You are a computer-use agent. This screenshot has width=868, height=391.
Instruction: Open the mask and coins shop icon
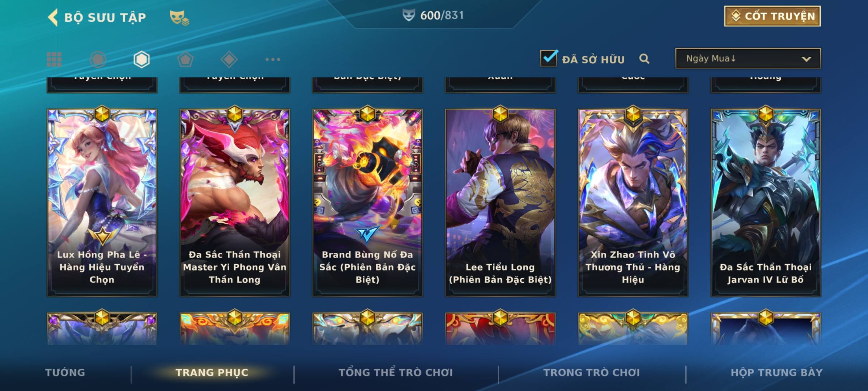179,17
